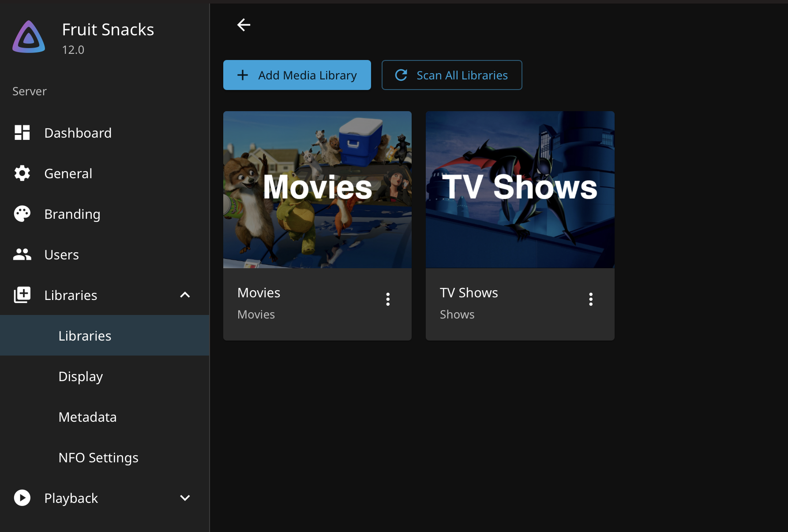Click Add Media Library button
788x532 pixels.
(x=297, y=75)
